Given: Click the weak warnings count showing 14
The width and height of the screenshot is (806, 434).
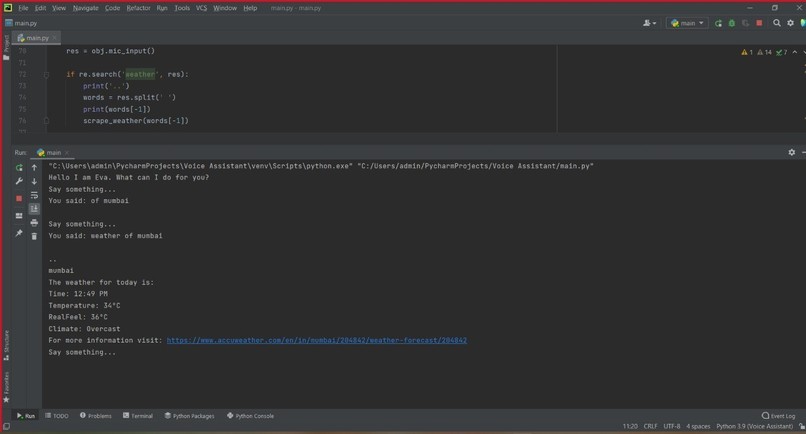Looking at the screenshot, I should [x=764, y=52].
